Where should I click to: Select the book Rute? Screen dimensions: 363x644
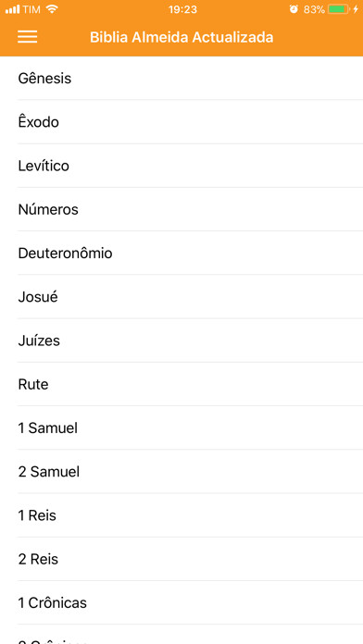tap(181, 384)
